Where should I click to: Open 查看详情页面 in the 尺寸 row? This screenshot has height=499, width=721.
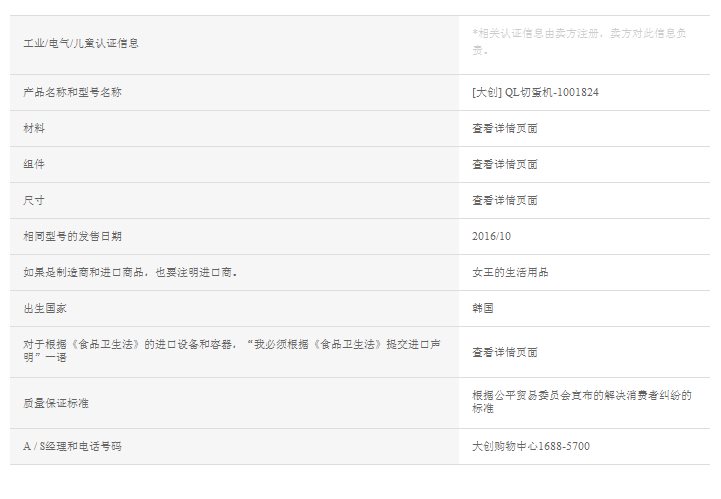pos(504,200)
